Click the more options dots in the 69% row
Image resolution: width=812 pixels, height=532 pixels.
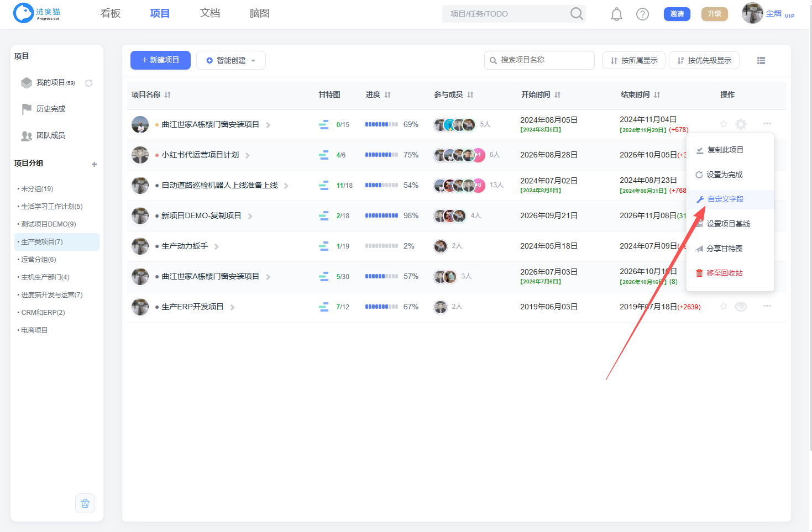tap(767, 124)
